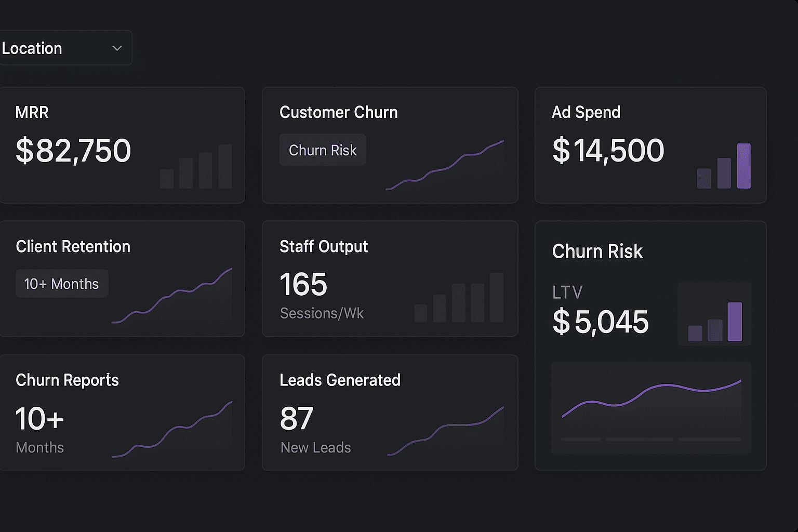Click the 87 New Leads figure
This screenshot has width=798, height=532.
click(x=295, y=418)
